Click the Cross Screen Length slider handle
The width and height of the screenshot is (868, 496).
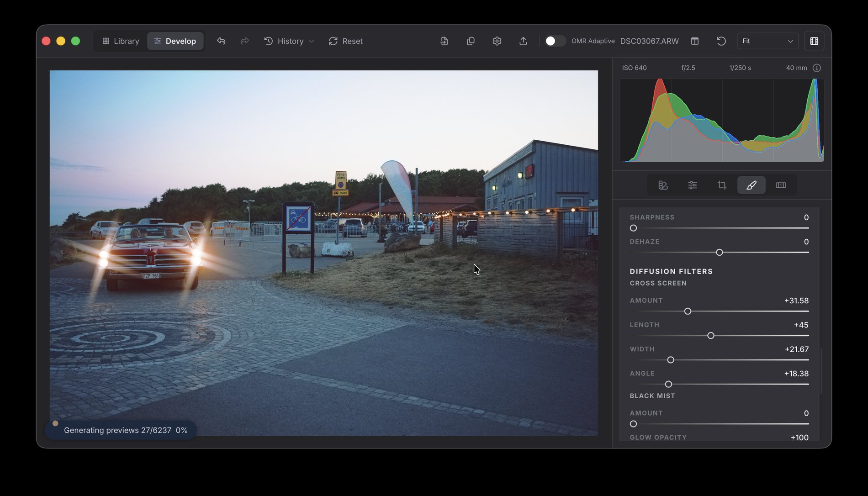click(x=711, y=335)
